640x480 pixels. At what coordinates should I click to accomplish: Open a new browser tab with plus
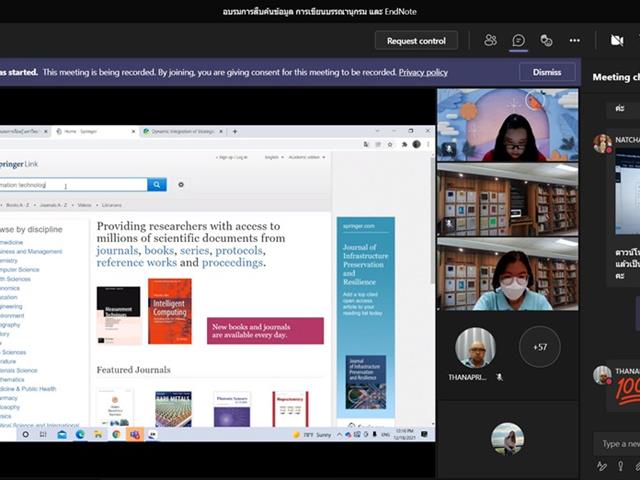tap(235, 131)
